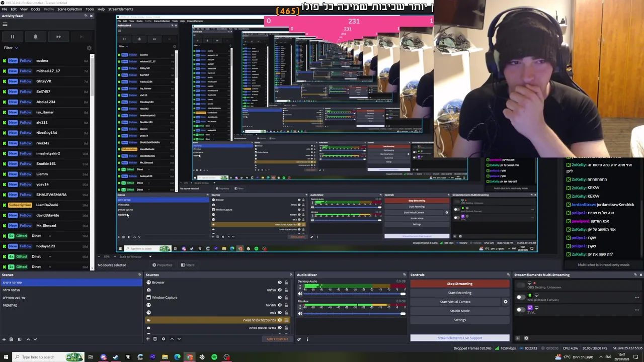Open Audio Mixer dots menu at bottom

tap(307, 339)
